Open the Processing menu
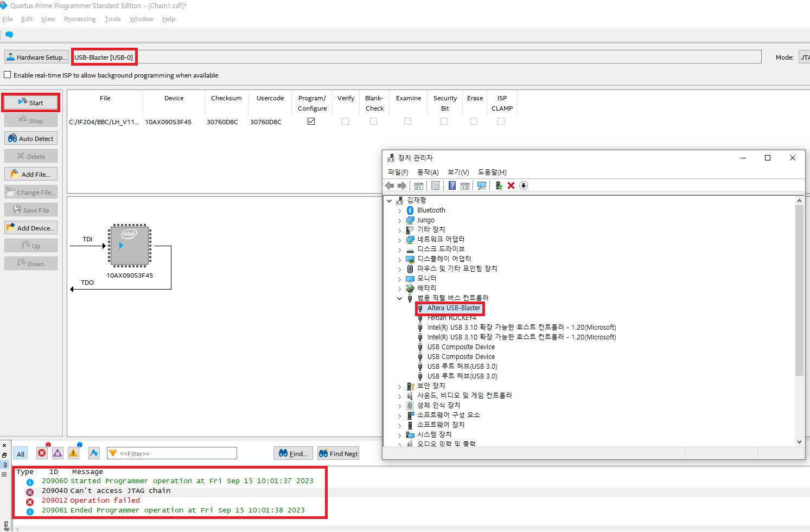The width and height of the screenshot is (810, 532). pos(80,19)
